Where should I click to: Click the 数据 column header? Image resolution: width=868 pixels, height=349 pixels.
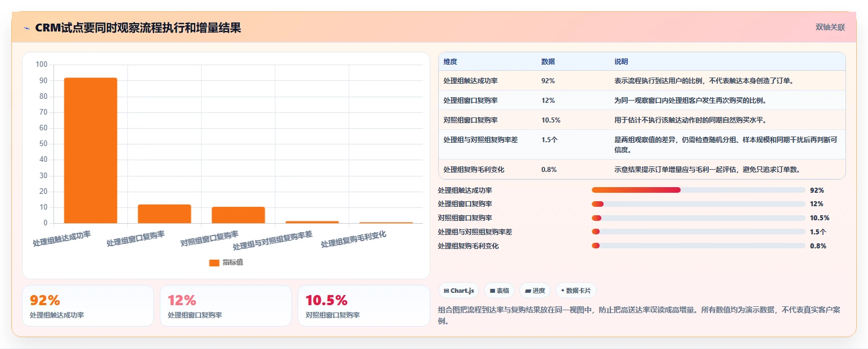[548, 62]
